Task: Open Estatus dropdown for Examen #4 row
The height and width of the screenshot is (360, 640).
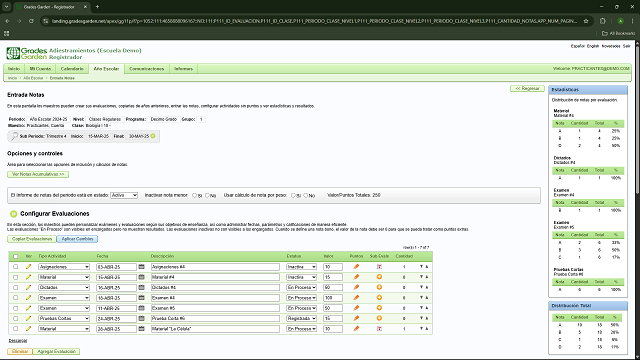Action: click(301, 298)
